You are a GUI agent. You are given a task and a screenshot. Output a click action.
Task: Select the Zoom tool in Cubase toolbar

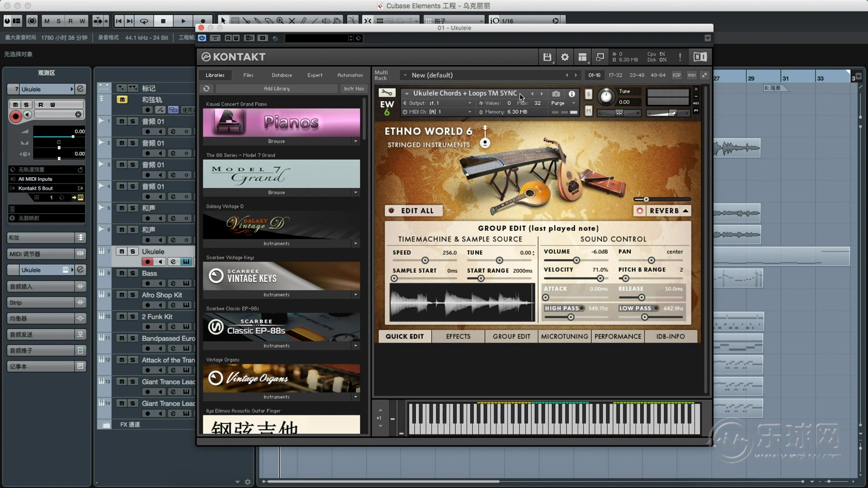coord(280,21)
